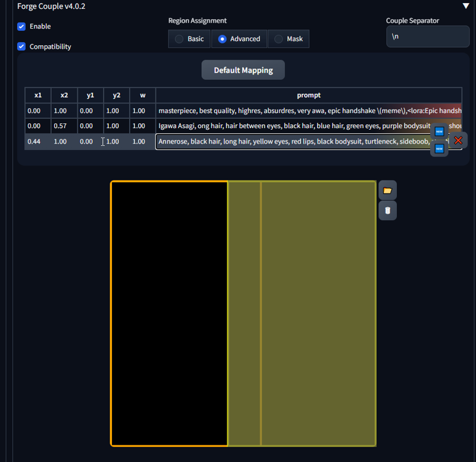Select the Basic region assignment option

pos(189,39)
